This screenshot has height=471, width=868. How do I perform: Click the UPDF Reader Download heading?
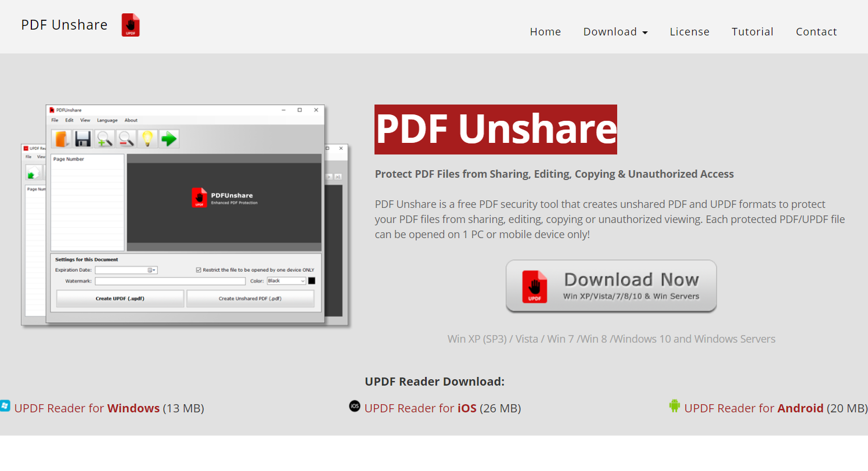435,382
